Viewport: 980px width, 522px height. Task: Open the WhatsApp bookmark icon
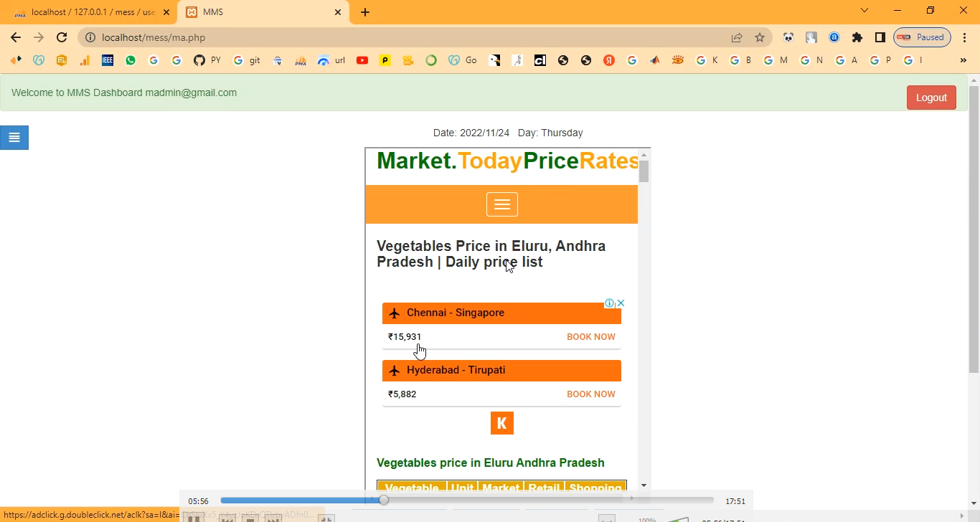[131, 61]
